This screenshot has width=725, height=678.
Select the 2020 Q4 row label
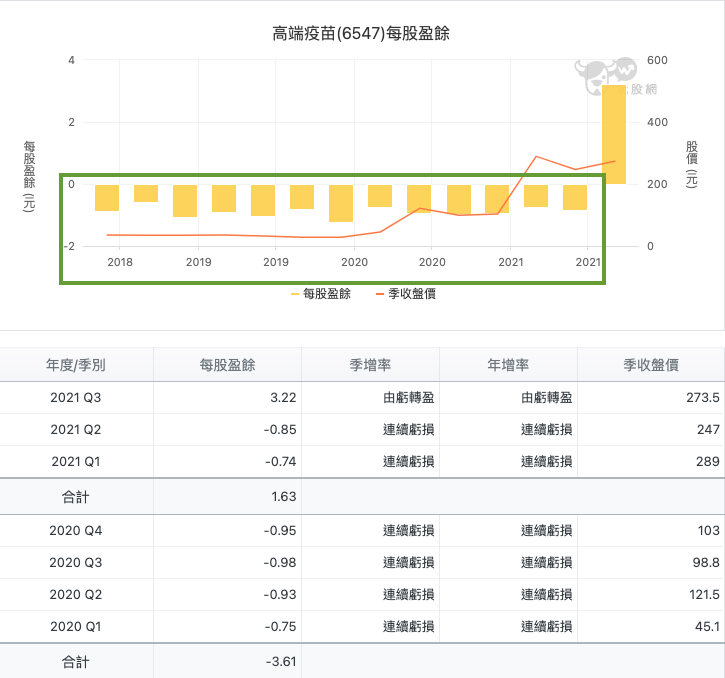click(x=76, y=530)
